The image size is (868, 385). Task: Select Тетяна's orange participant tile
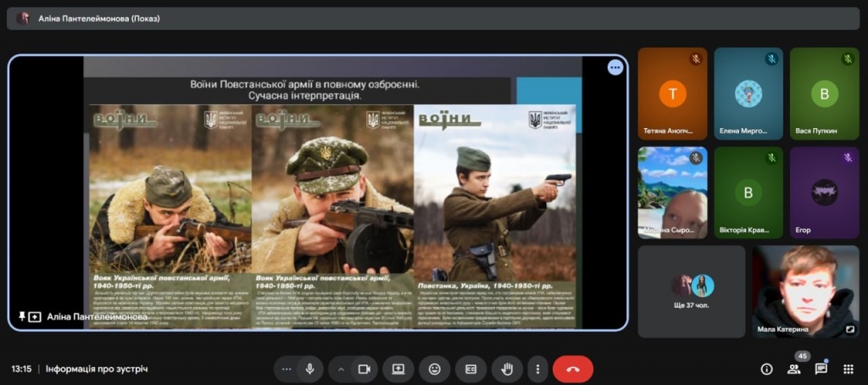[x=672, y=93]
